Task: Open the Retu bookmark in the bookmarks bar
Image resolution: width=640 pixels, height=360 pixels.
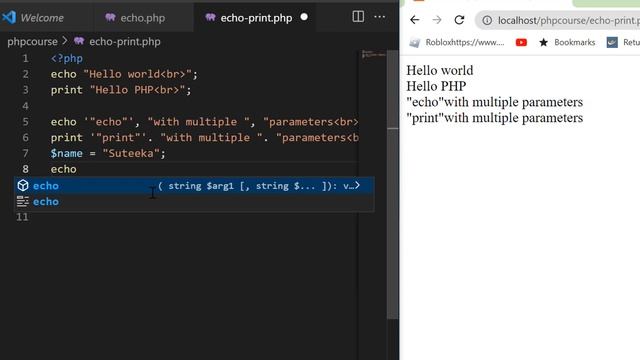Action: click(x=623, y=42)
